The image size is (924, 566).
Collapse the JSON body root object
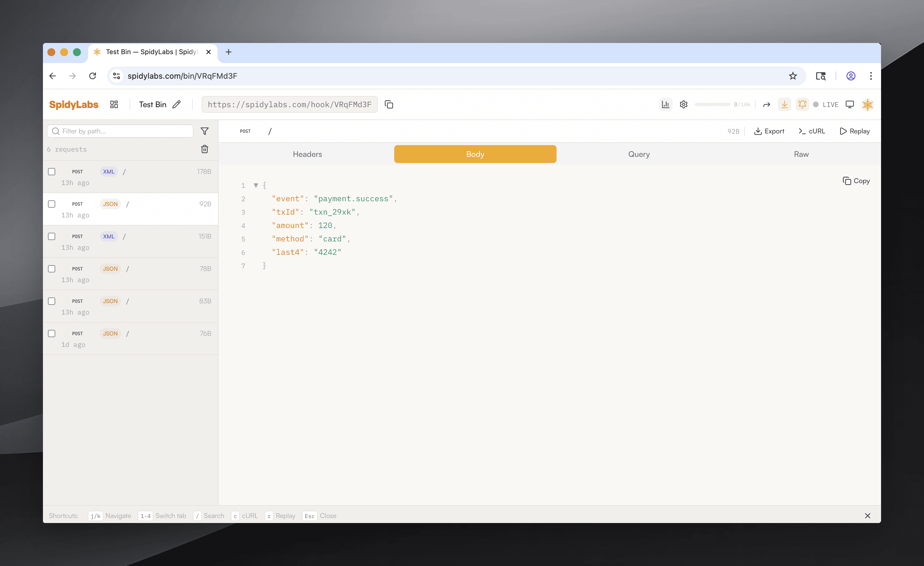point(256,185)
